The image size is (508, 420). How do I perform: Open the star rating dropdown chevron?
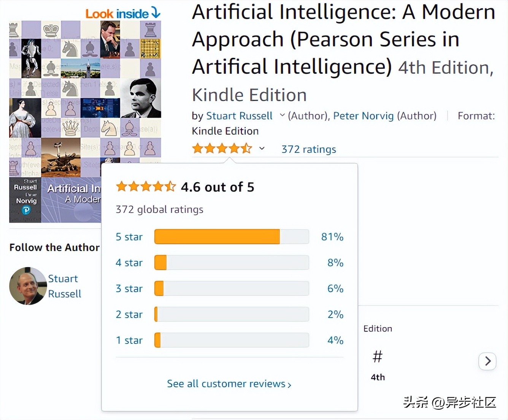(262, 148)
